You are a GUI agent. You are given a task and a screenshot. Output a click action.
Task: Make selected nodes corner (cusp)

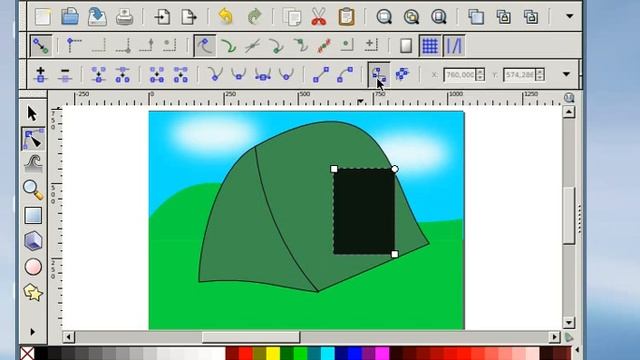point(215,75)
